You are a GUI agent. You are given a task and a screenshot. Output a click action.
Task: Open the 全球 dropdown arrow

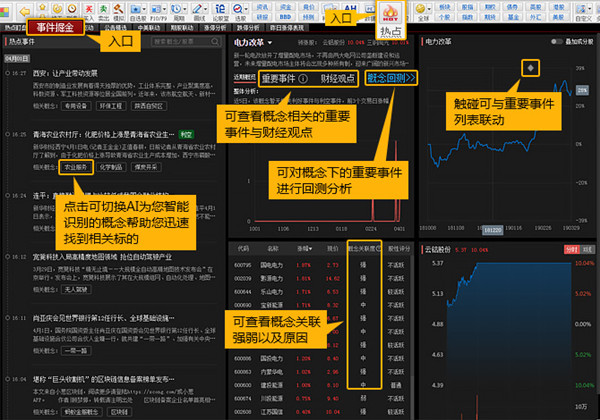[x=429, y=9]
